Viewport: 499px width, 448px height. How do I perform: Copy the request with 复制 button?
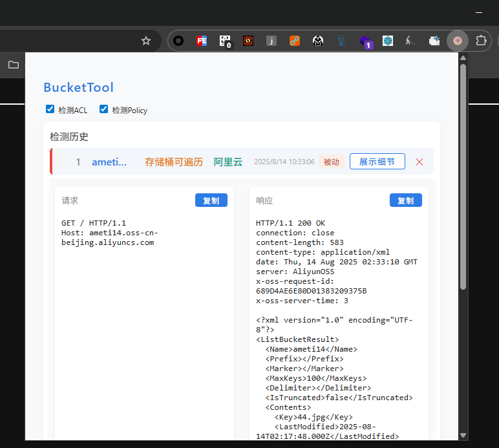(x=211, y=200)
